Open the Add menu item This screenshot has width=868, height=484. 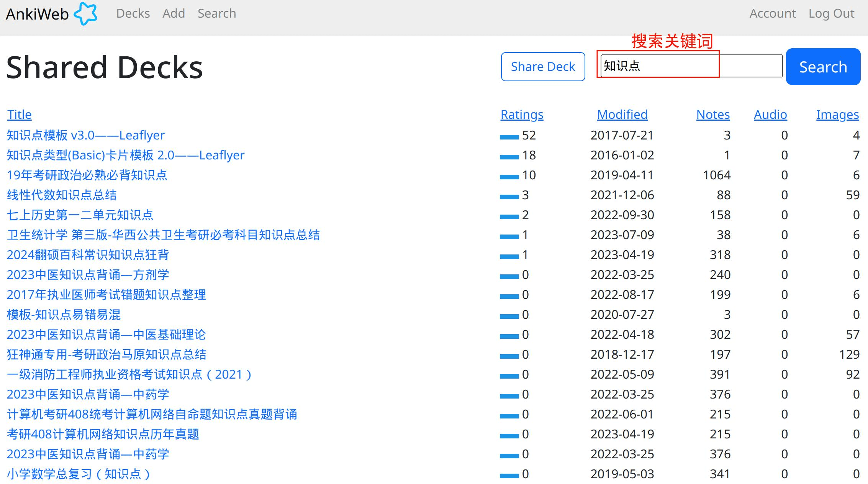click(174, 13)
